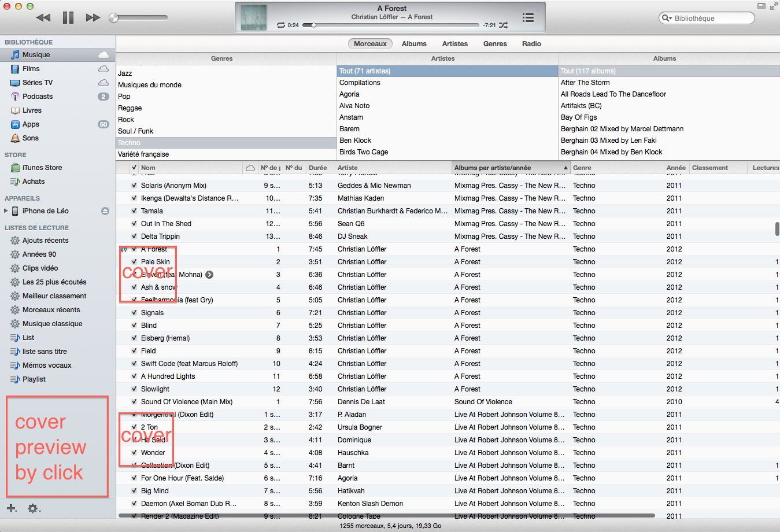This screenshot has width=780, height=532.
Task: Sort tracks by the Classement column
Action: (718, 168)
